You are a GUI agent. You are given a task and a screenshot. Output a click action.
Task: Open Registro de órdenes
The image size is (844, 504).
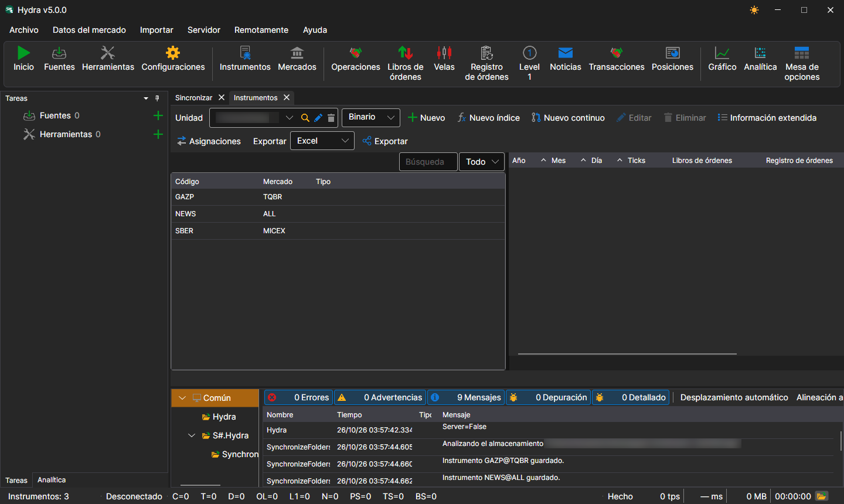(x=486, y=63)
